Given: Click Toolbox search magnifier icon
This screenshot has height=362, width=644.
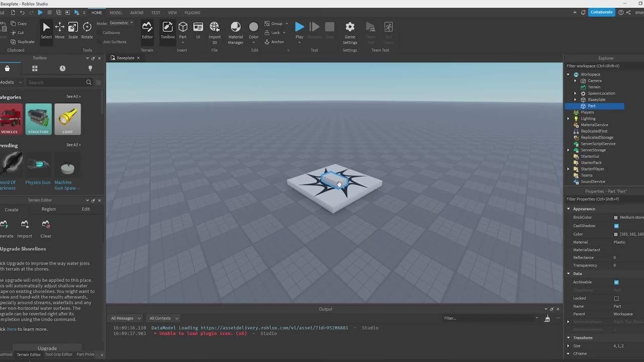Looking at the screenshot, I should coord(89,82).
